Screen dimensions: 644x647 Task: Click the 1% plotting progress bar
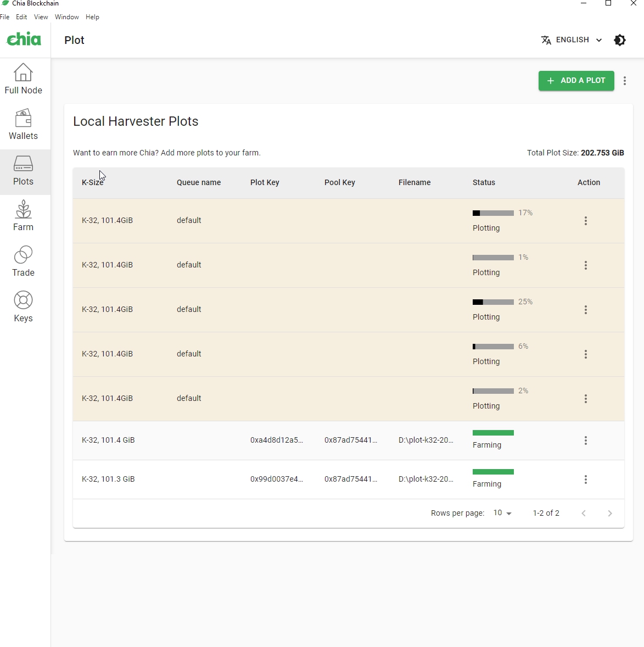pos(493,258)
